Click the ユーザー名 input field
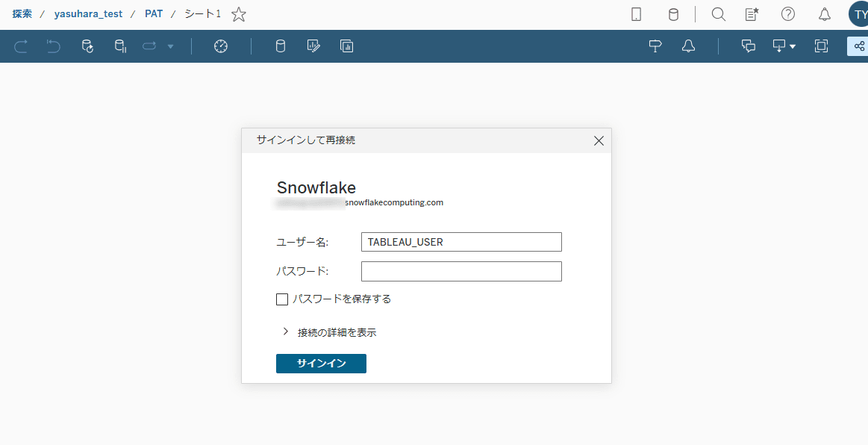 coord(461,243)
